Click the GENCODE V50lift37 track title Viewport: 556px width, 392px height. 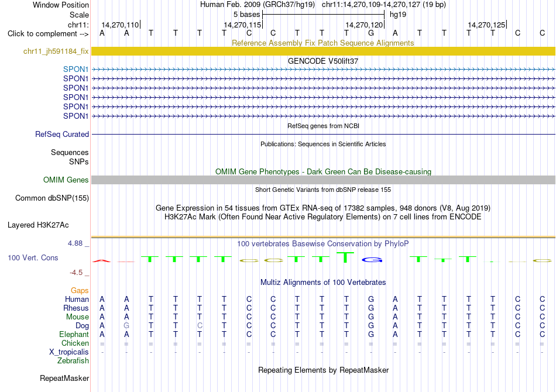tap(323, 61)
